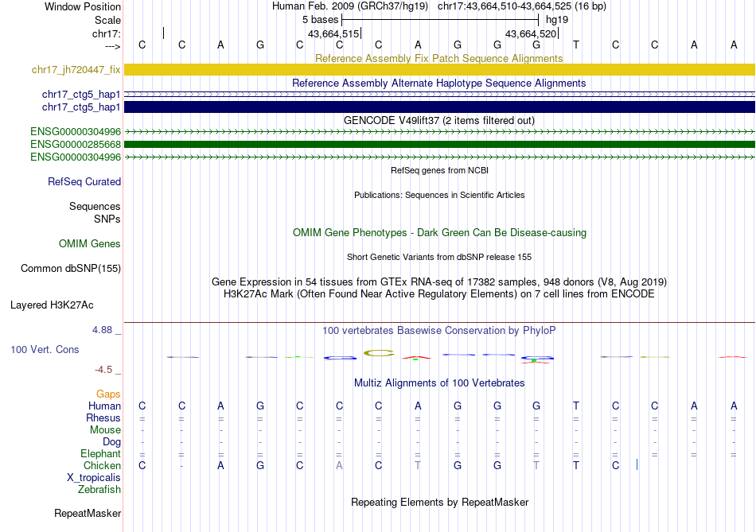Click the 100 Vert. Cons track label
Screen dimensions: 756x532
[x=45, y=349]
